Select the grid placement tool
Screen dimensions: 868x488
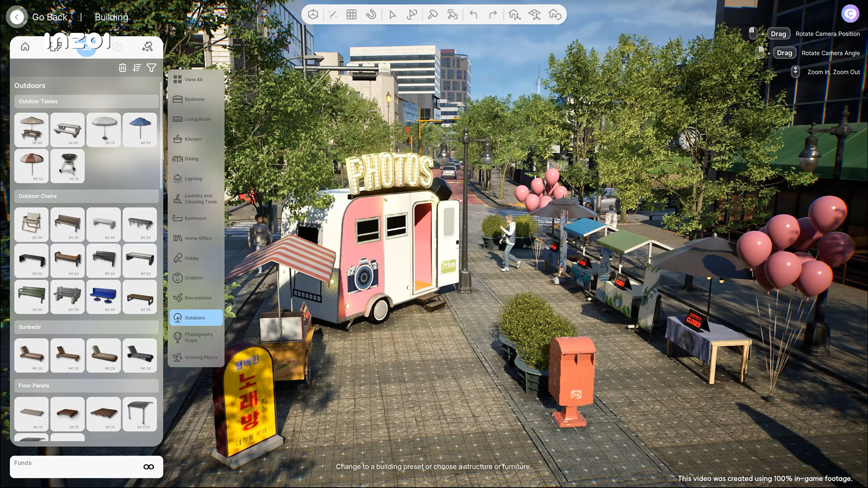click(x=352, y=14)
